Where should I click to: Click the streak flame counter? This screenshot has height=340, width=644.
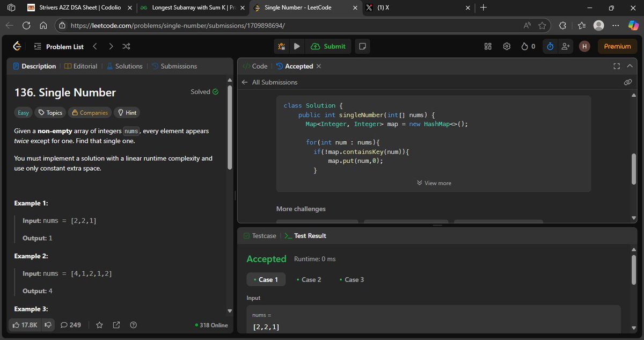(x=528, y=47)
